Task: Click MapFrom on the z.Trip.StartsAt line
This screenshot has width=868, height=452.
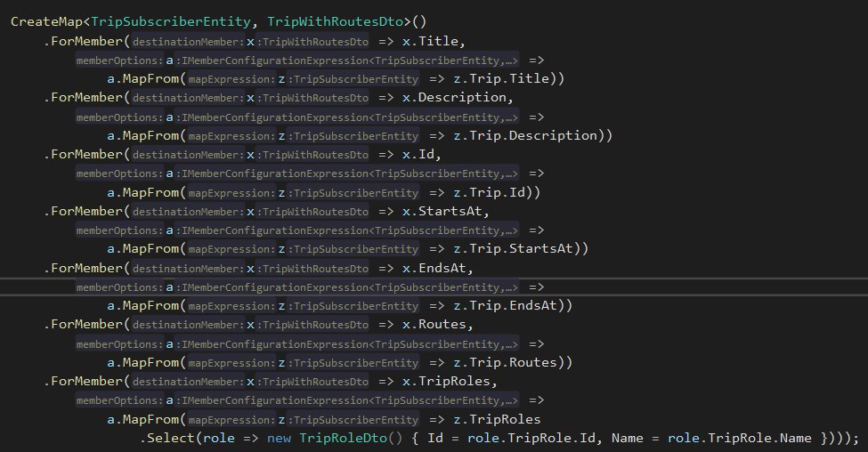Action: 150,248
